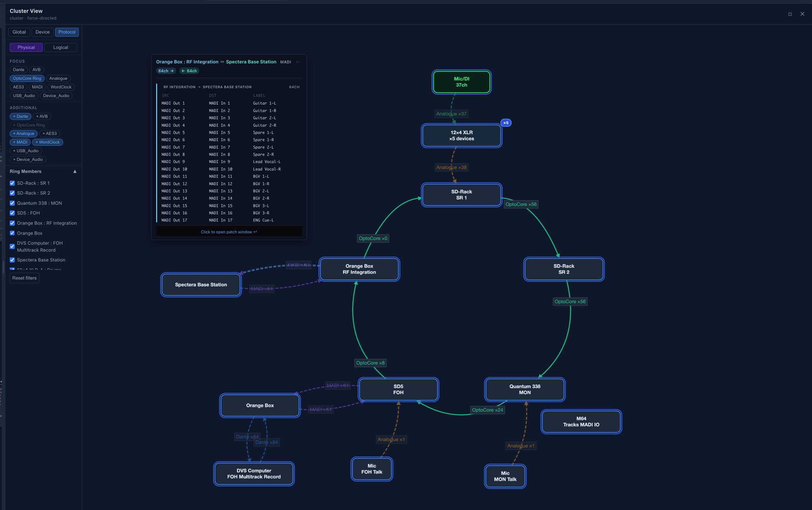Uncheck SD-Rack : SR 1 member
The image size is (812, 510).
tap(12, 183)
